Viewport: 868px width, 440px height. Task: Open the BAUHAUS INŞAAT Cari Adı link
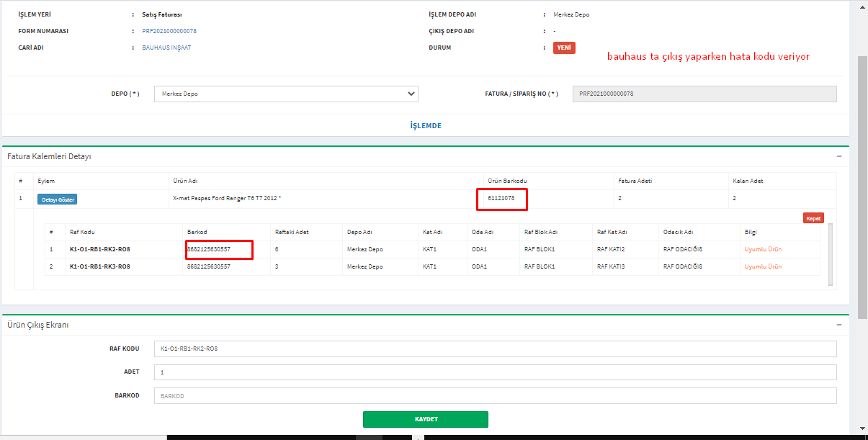point(166,48)
